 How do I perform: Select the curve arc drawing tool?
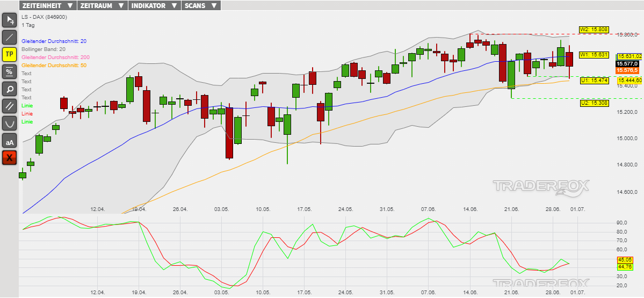coord(10,123)
